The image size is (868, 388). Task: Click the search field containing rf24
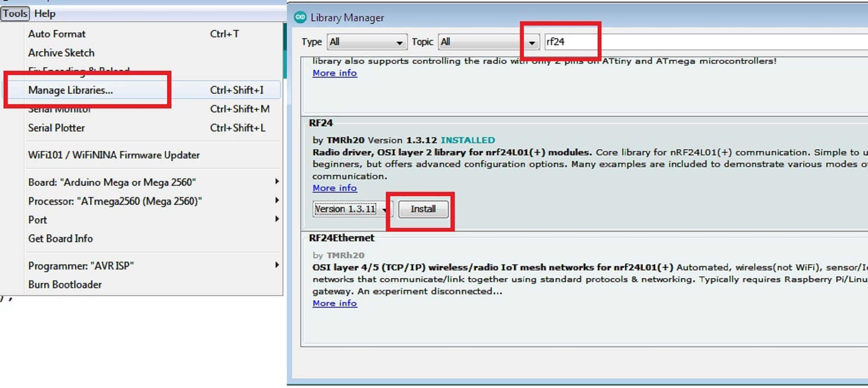point(706,42)
